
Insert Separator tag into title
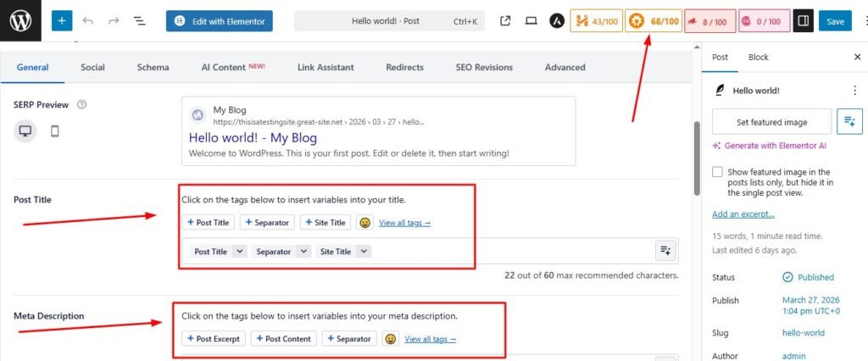point(268,223)
